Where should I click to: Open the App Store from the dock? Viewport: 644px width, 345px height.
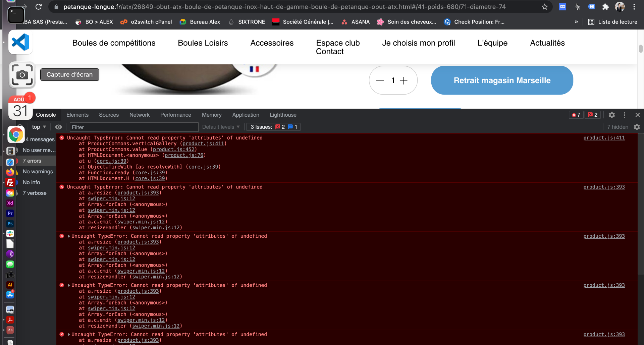tap(10, 295)
